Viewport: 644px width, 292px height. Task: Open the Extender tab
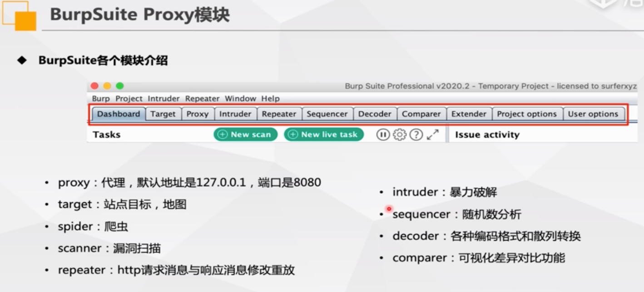pyautogui.click(x=469, y=114)
